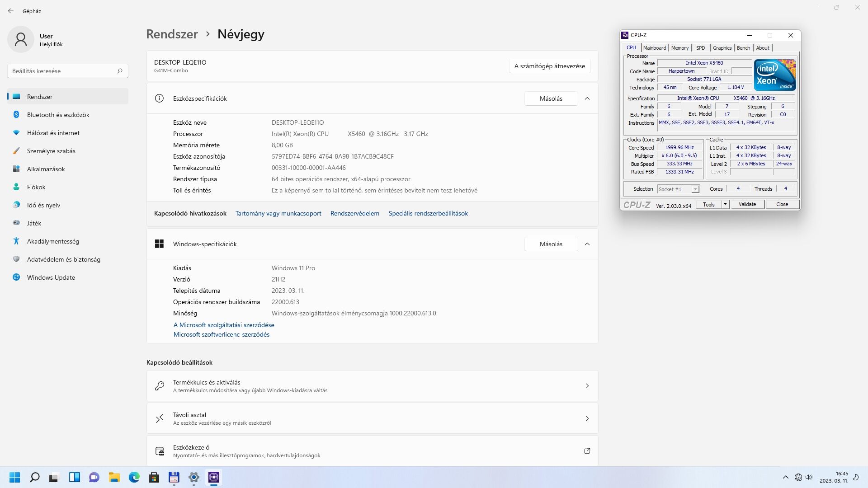Screen dimensions: 868x488
Task: Click the network icon in system tray
Action: (798, 477)
